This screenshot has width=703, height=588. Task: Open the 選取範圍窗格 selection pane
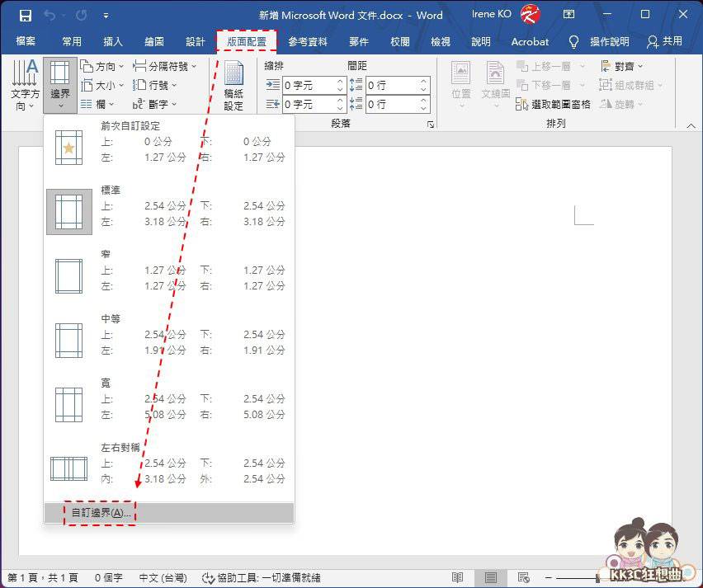click(x=552, y=105)
